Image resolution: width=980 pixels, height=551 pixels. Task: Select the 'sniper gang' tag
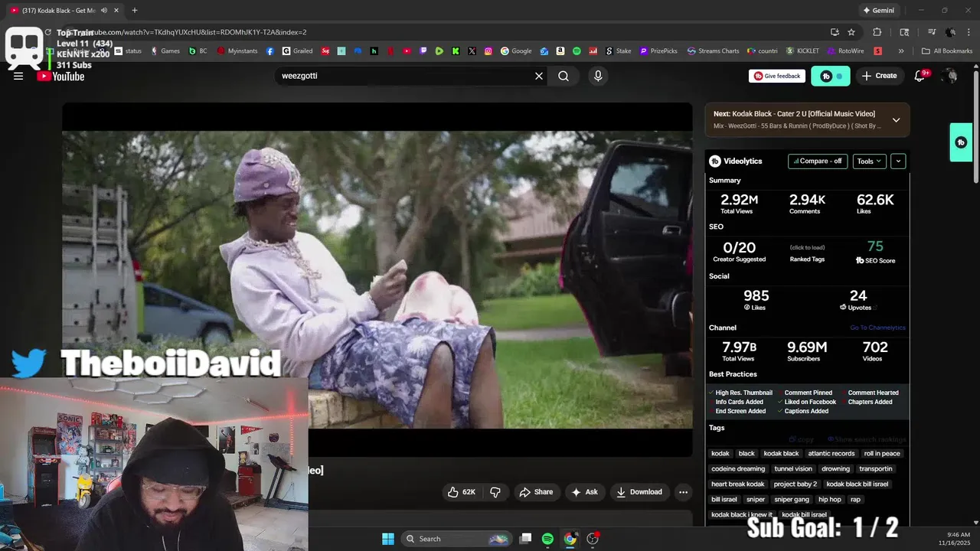pos(792,499)
